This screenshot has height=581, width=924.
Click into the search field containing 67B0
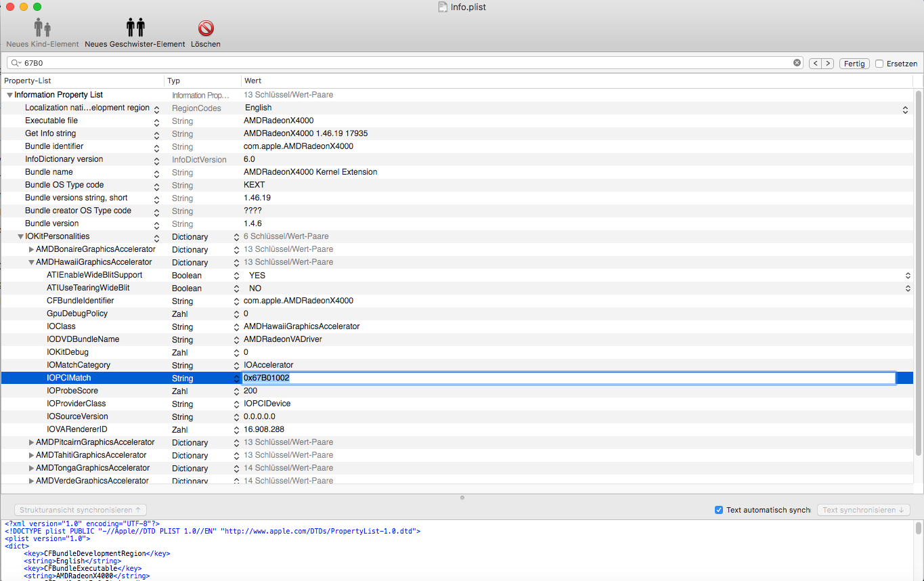pyautogui.click(x=406, y=63)
